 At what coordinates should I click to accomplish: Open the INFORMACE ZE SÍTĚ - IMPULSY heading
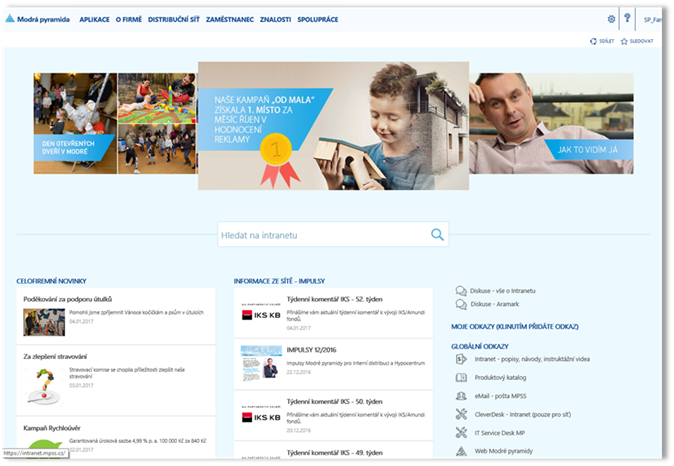point(279,281)
